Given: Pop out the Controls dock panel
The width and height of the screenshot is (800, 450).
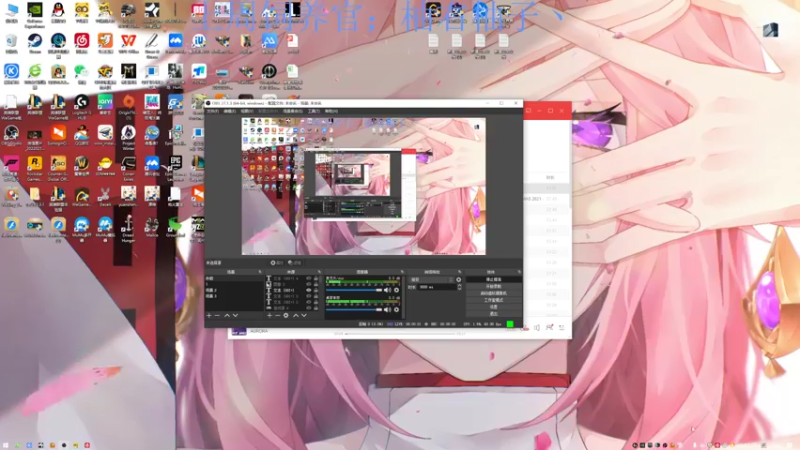Looking at the screenshot, I should coord(519,272).
